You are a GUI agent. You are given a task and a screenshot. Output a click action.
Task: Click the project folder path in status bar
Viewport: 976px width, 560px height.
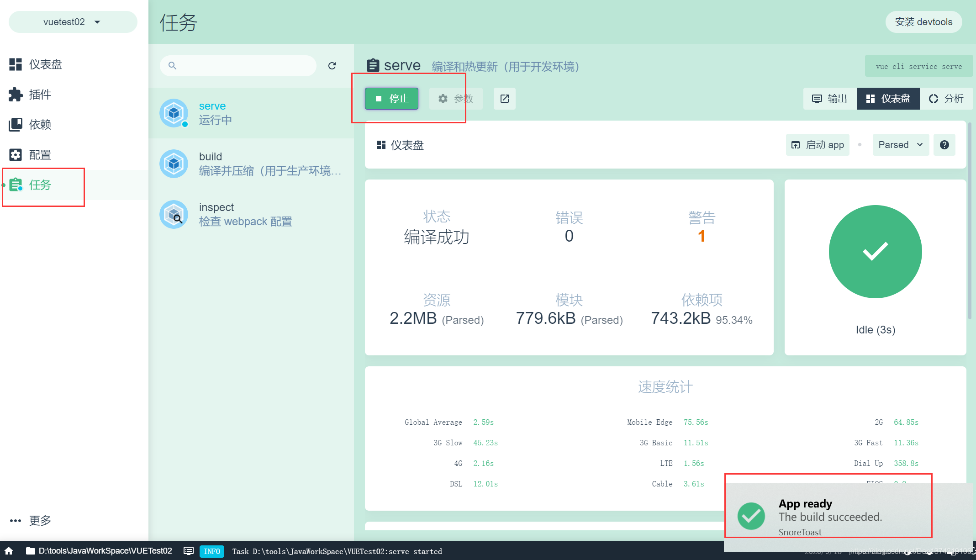point(100,551)
